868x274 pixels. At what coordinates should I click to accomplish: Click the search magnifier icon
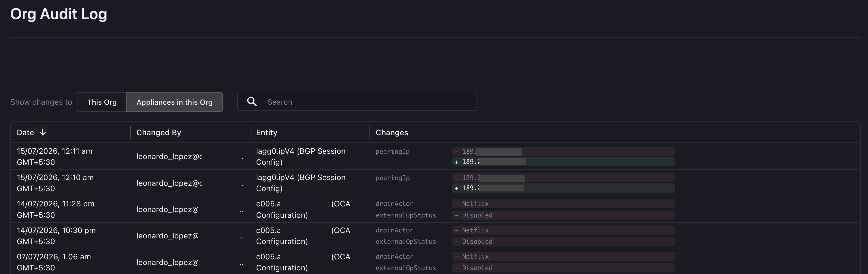coord(252,102)
